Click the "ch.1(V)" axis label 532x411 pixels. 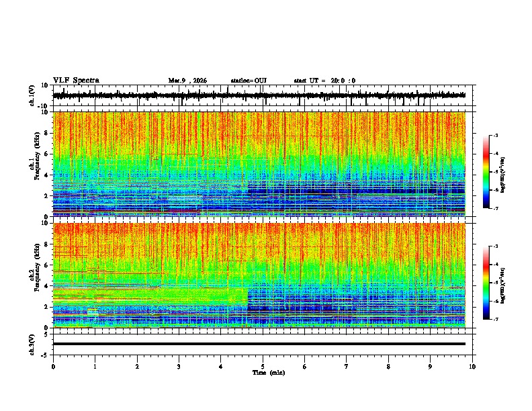(x=32, y=95)
